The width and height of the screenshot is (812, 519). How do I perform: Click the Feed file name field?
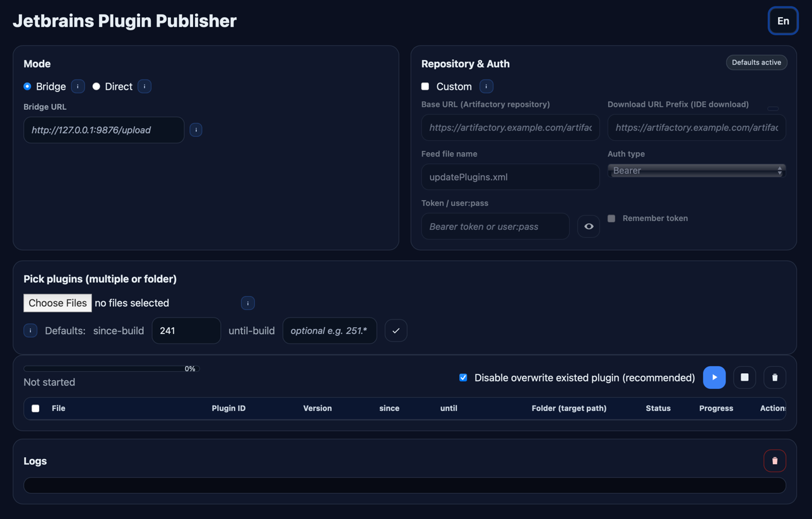[510, 177]
